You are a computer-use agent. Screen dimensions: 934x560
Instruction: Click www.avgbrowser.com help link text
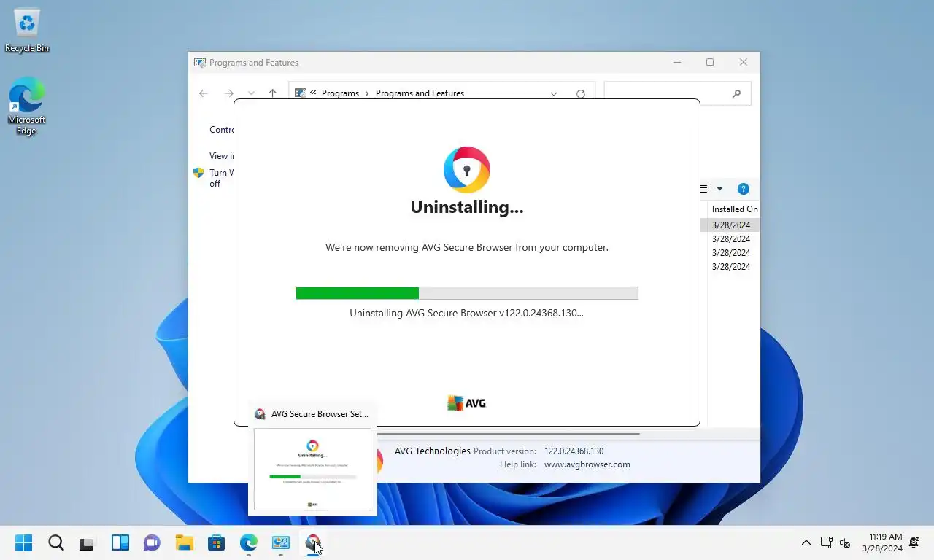(x=587, y=464)
